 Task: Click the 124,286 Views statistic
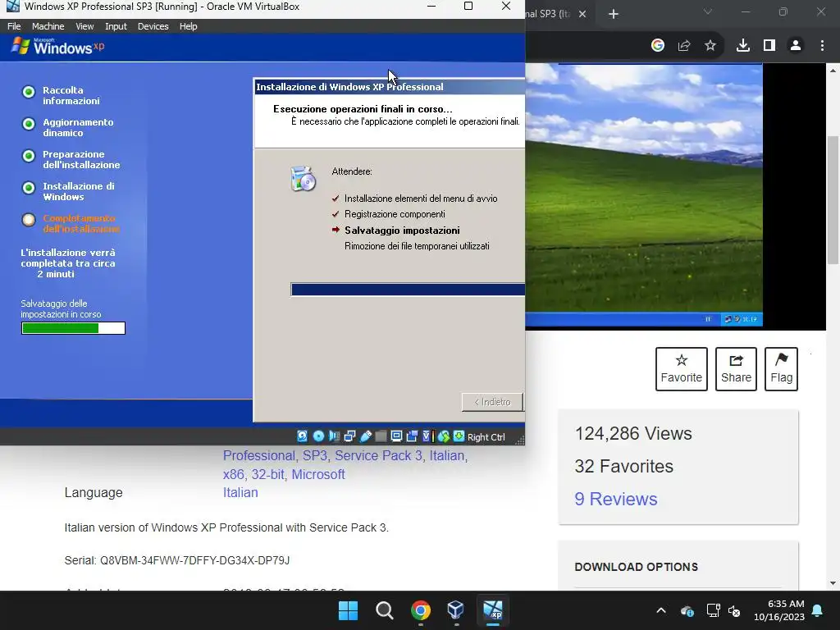[633, 433]
